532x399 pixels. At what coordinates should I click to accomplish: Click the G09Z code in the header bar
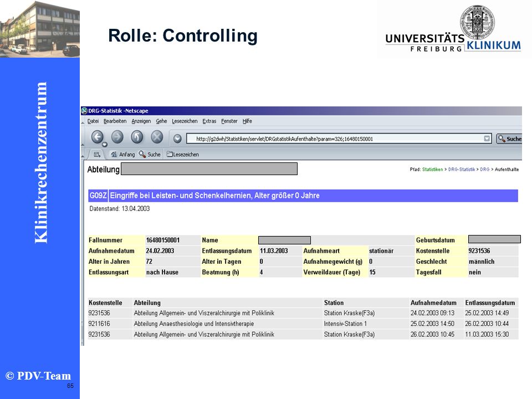[x=98, y=196]
